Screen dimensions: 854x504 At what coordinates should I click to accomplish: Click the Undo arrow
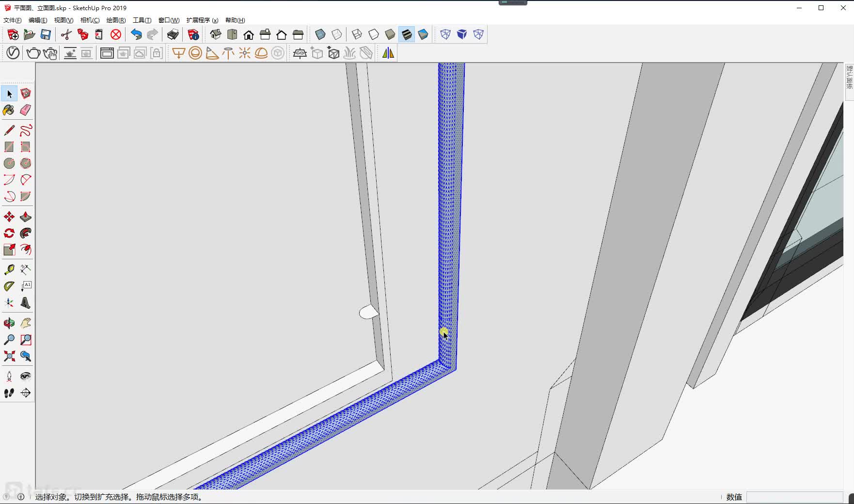[136, 34]
